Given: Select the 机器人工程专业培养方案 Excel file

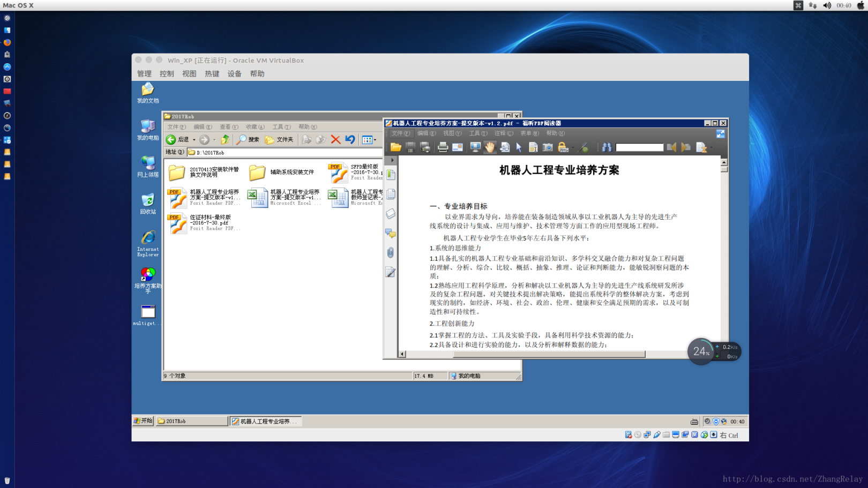Looking at the screenshot, I should coord(285,198).
